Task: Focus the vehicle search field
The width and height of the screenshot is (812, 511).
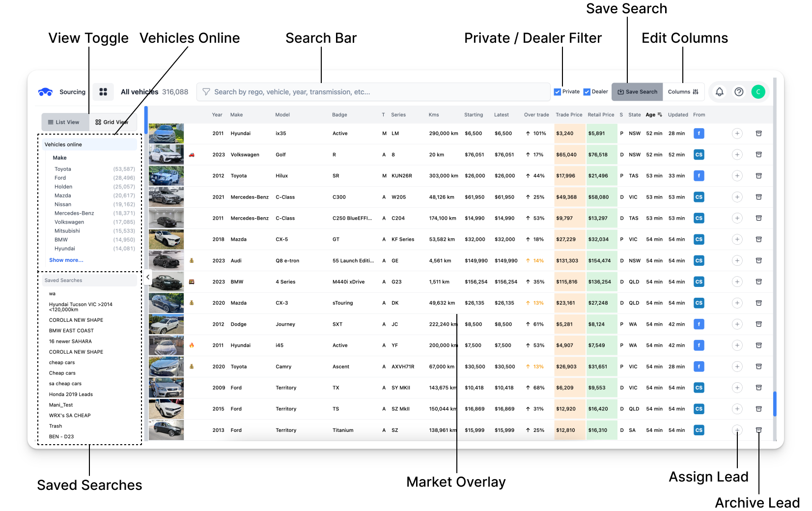Action: pyautogui.click(x=373, y=92)
